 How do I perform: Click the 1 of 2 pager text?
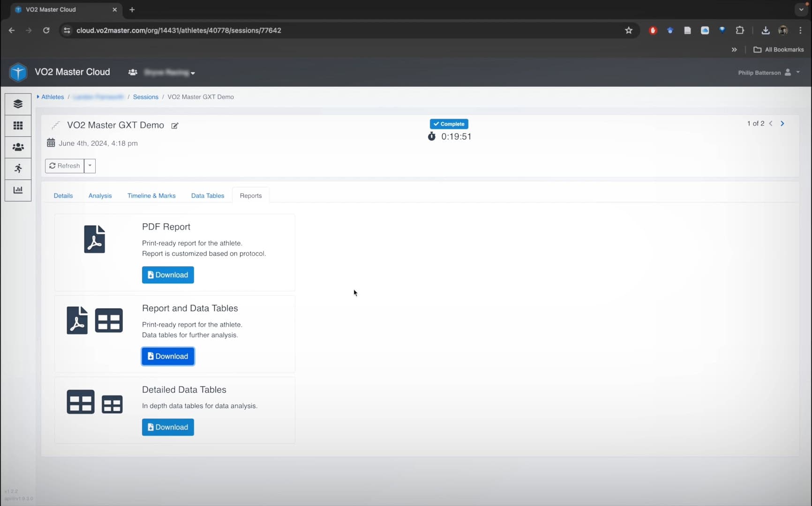click(x=756, y=124)
